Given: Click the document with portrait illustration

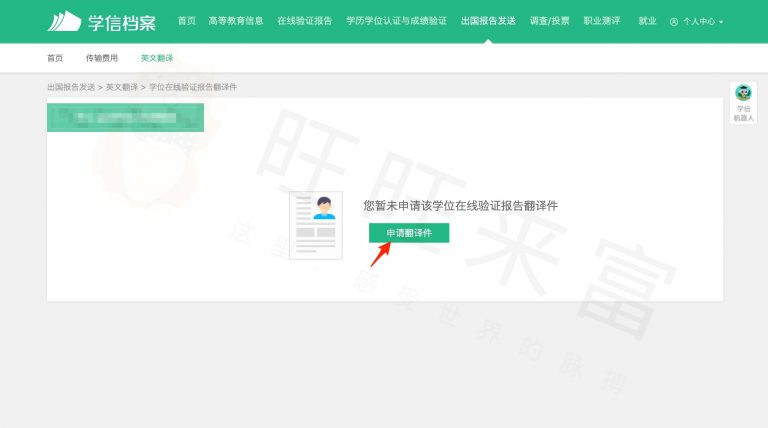Looking at the screenshot, I should [x=315, y=225].
